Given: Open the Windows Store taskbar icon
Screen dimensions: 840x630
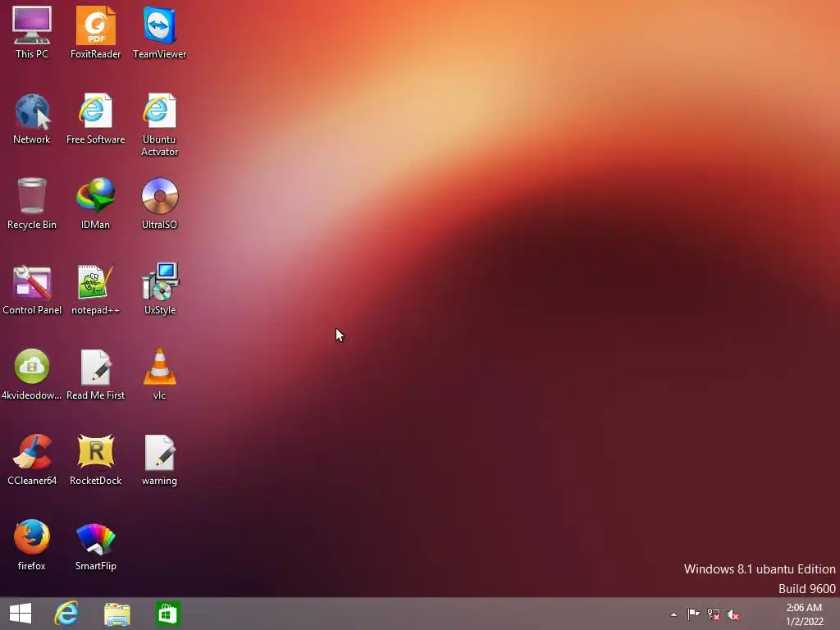Looking at the screenshot, I should pyautogui.click(x=167, y=614).
